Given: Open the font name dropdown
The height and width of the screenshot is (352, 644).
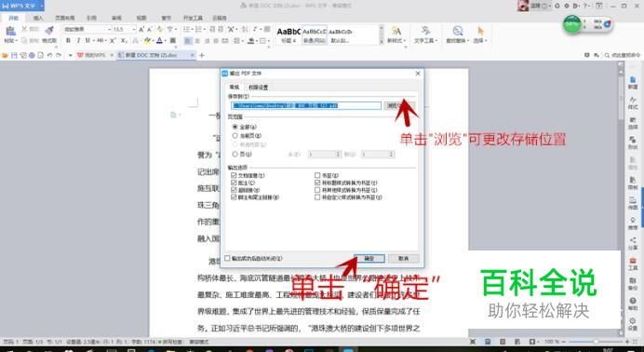Looking at the screenshot, I should tap(109, 30).
